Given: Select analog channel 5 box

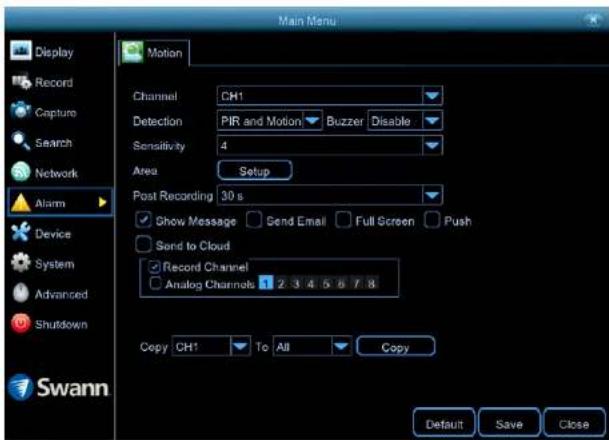Looking at the screenshot, I should point(326,283).
